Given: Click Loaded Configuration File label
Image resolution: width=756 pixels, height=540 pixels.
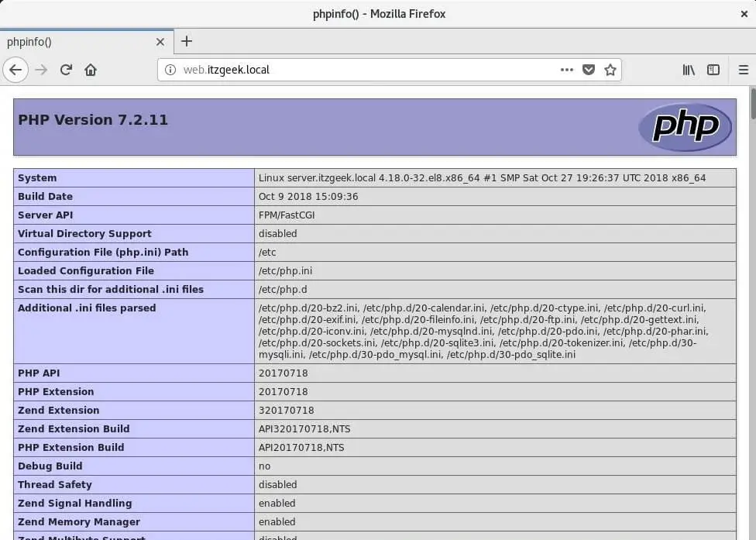Looking at the screenshot, I should point(86,270).
